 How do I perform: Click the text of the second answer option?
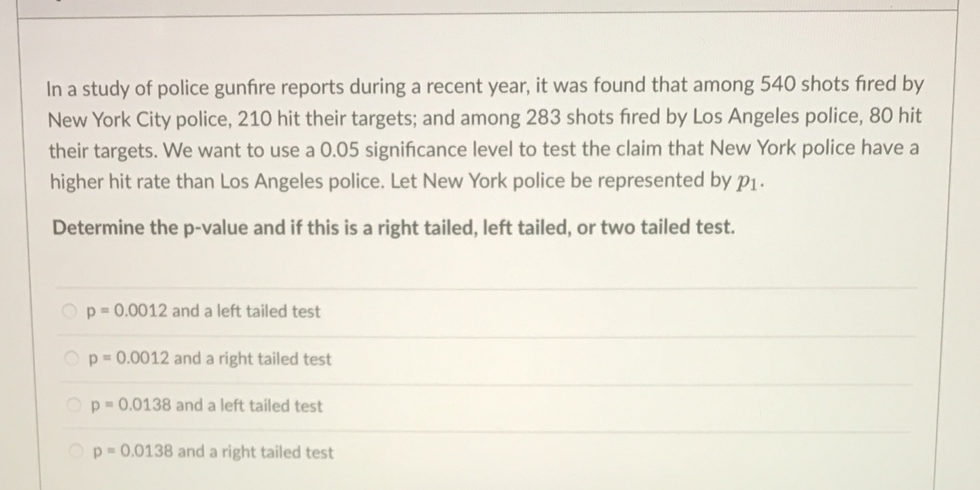pyautogui.click(x=210, y=358)
